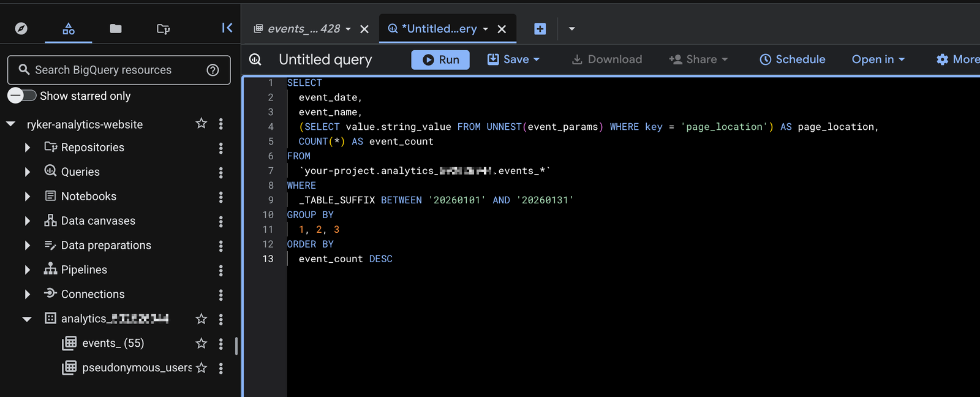Open actions menu for Data canvases
Image resolution: width=980 pixels, height=397 pixels.
coord(221,221)
